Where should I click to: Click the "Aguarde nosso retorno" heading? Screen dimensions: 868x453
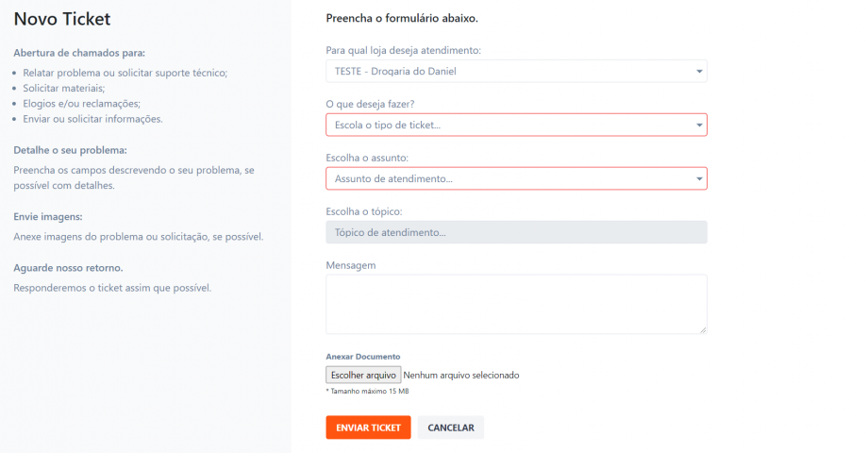pyautogui.click(x=68, y=267)
